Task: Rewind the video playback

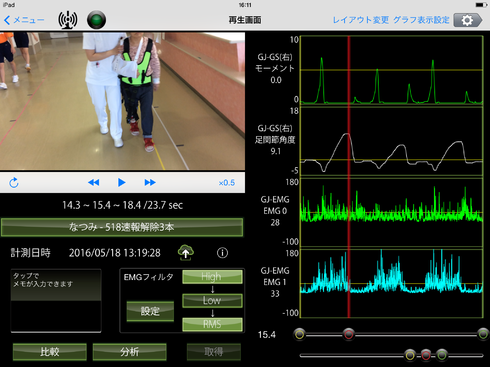Action: click(x=94, y=182)
